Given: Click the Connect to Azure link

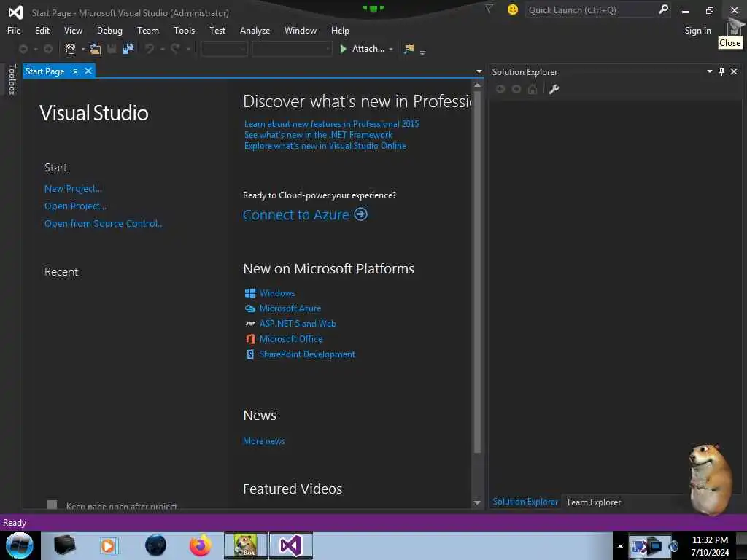Looking at the screenshot, I should (x=296, y=215).
